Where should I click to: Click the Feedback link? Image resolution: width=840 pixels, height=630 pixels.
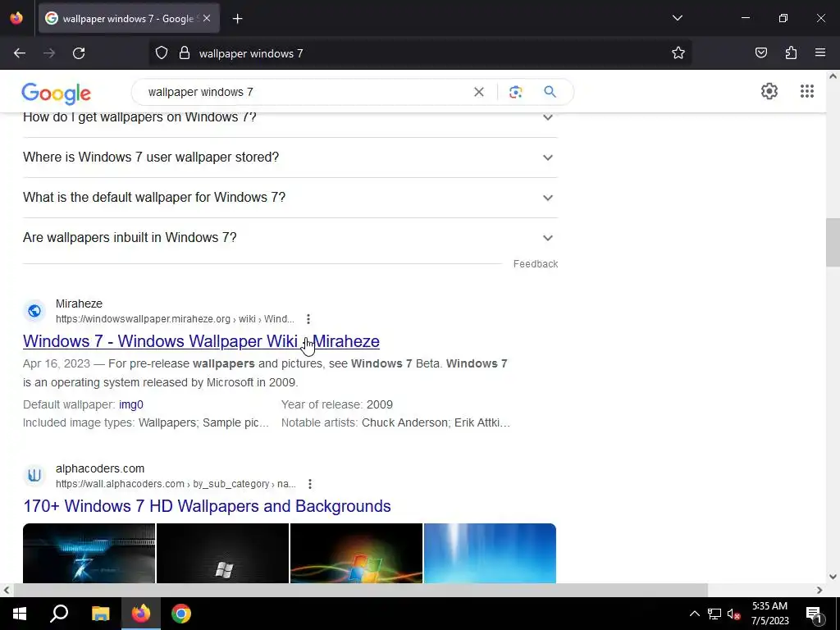(535, 264)
